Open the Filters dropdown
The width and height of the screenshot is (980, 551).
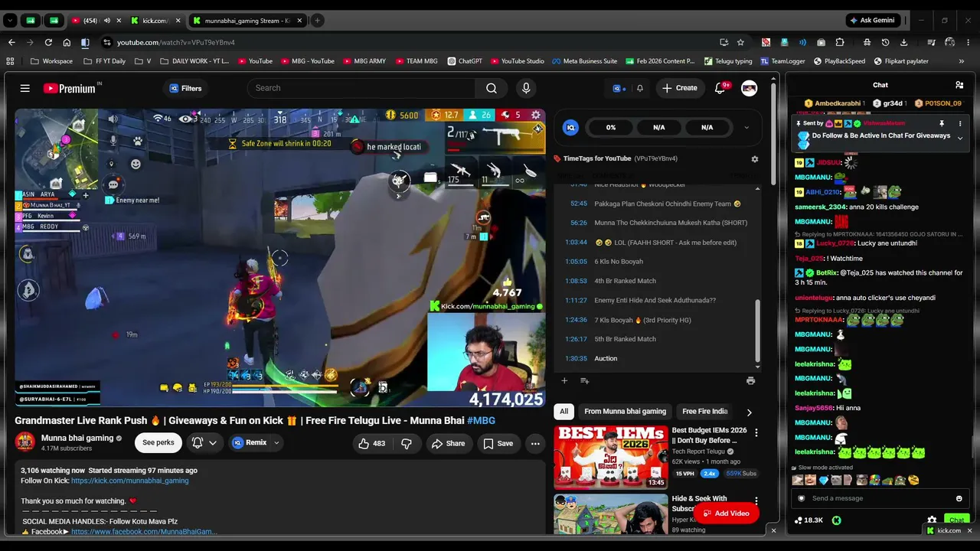(x=185, y=88)
